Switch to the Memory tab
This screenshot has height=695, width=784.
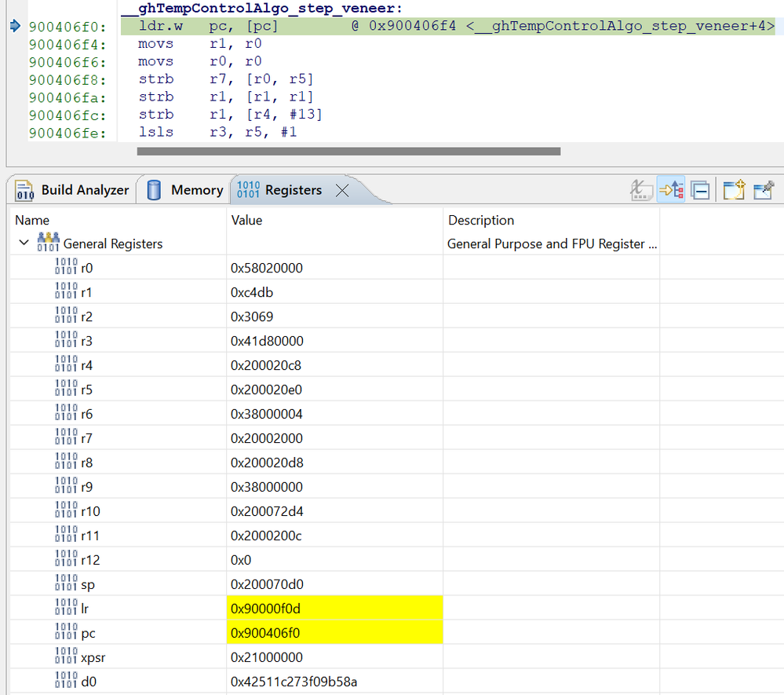click(x=185, y=190)
